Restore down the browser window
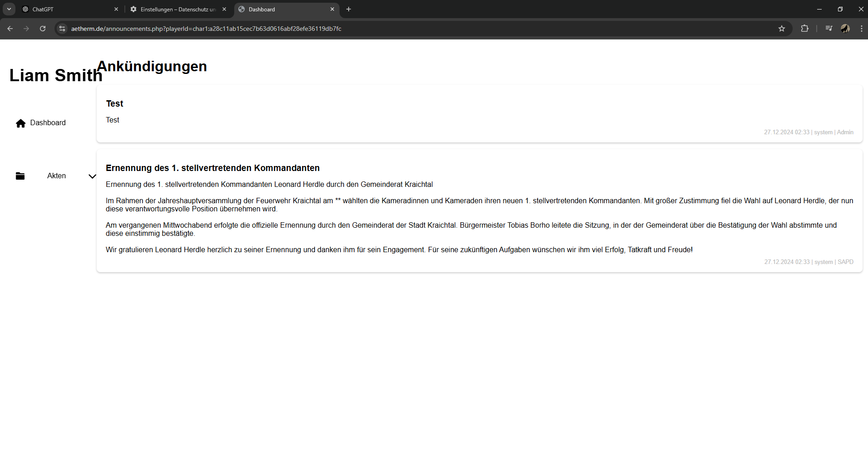 (840, 9)
